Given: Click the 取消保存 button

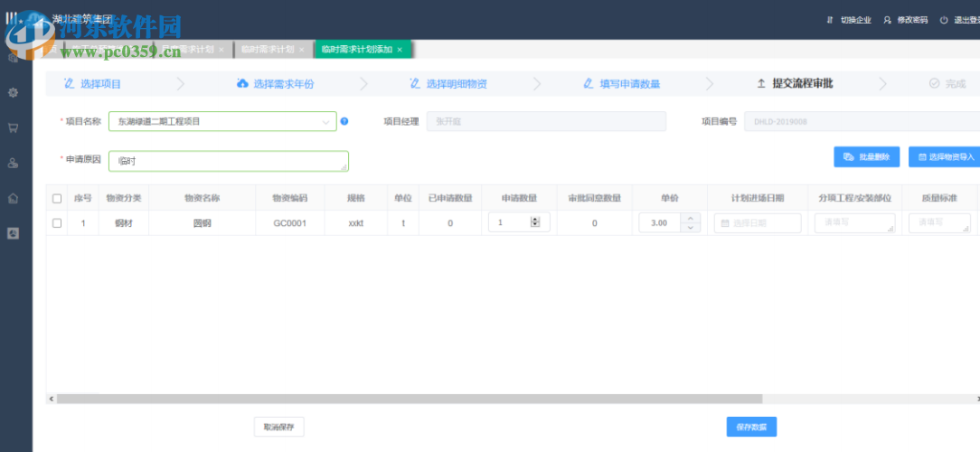Looking at the screenshot, I should pyautogui.click(x=278, y=427).
